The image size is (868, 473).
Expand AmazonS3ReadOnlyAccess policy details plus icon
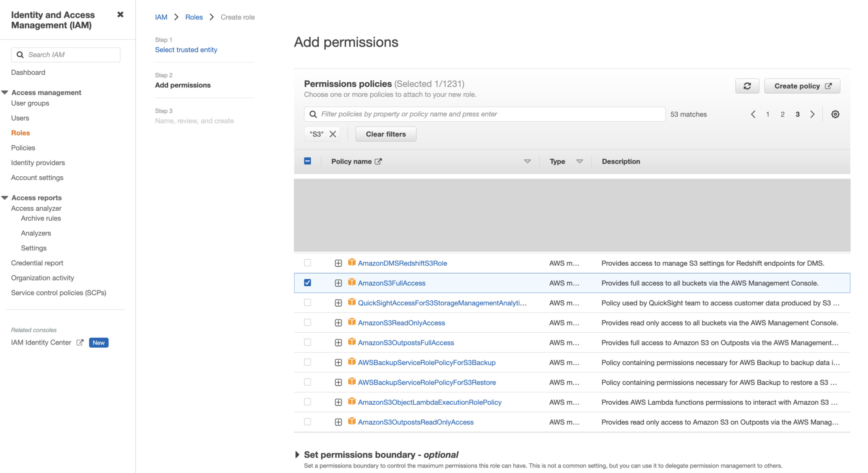[x=338, y=323]
